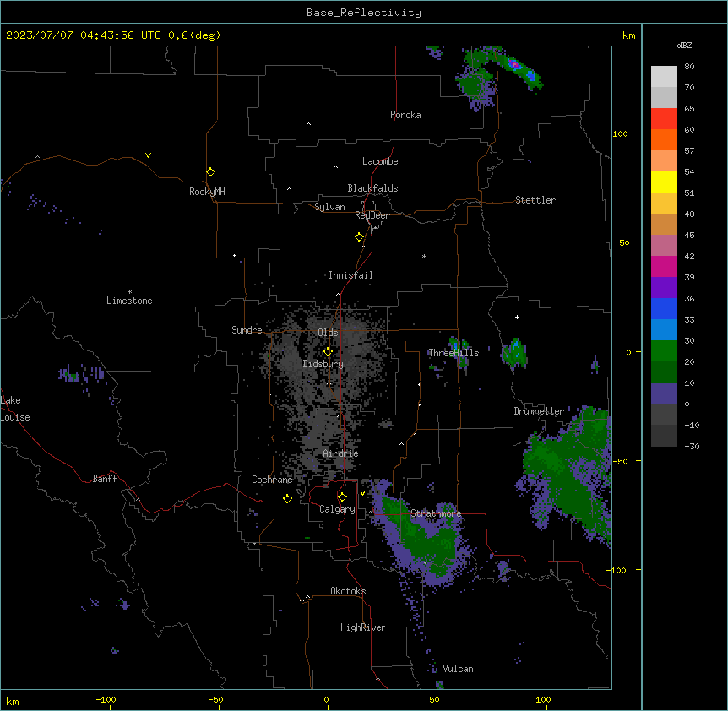The image size is (728, 711).
Task: Click the Okotoks label
Action: [348, 591]
